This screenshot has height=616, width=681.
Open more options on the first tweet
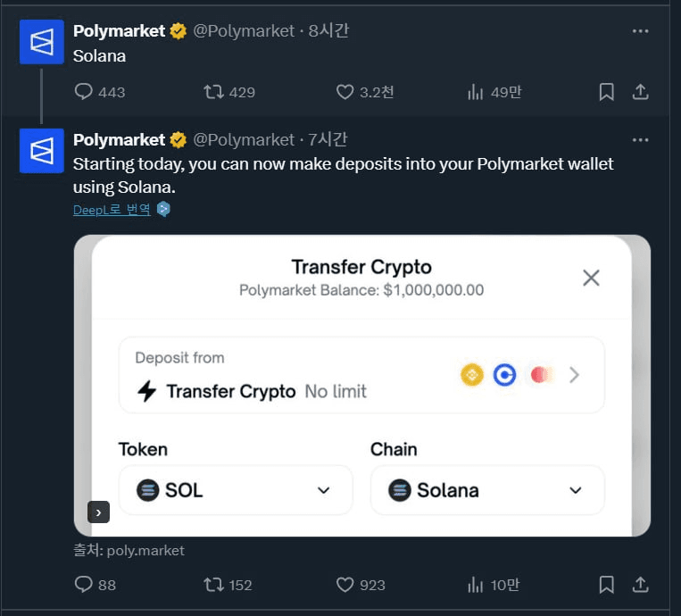[x=640, y=31]
